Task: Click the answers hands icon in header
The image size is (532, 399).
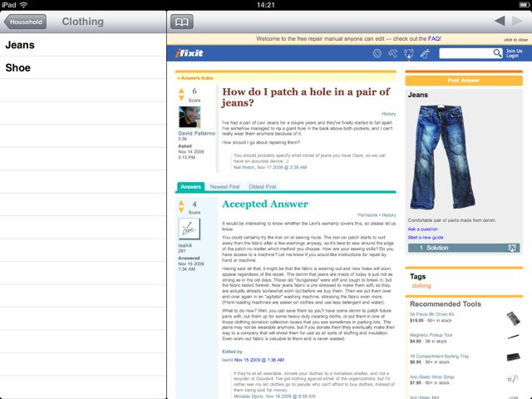Action: (x=409, y=53)
